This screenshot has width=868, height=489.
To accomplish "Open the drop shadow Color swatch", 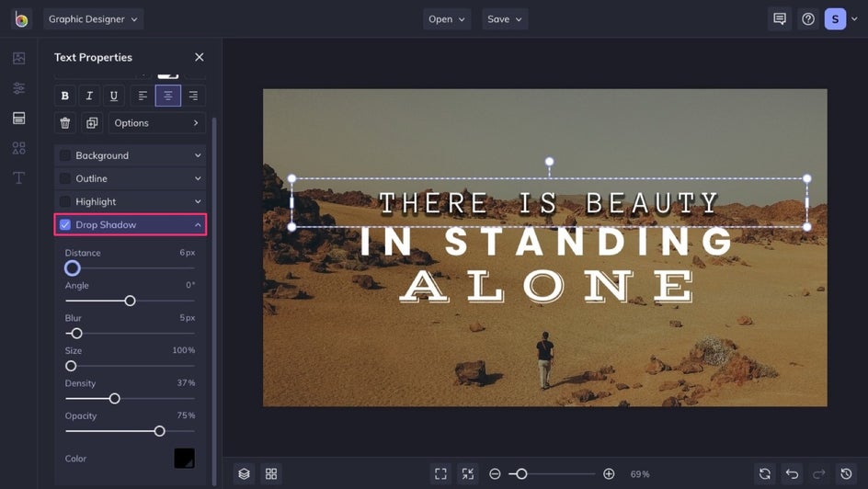I will click(x=184, y=459).
